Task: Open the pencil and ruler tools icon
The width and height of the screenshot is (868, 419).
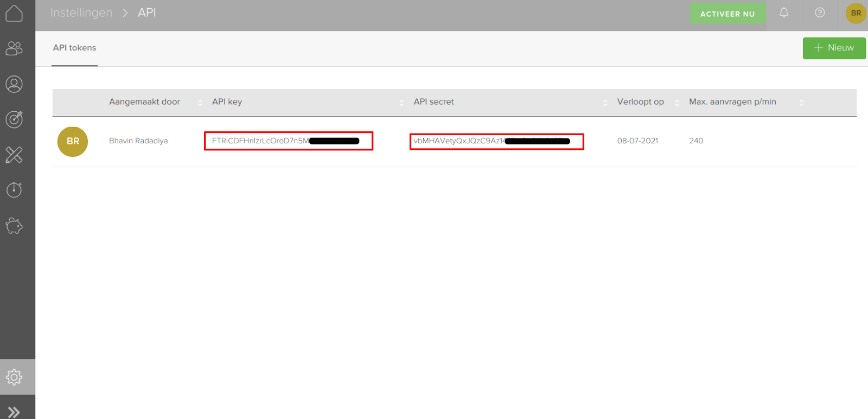Action: click(x=14, y=155)
